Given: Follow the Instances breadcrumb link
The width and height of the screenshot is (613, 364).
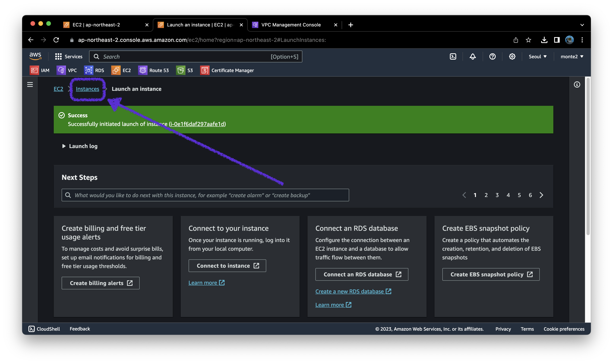Looking at the screenshot, I should click(x=87, y=89).
